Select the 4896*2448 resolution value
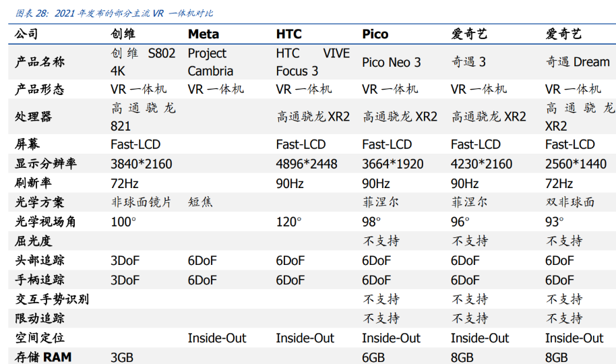616x364 pixels. pos(307,164)
